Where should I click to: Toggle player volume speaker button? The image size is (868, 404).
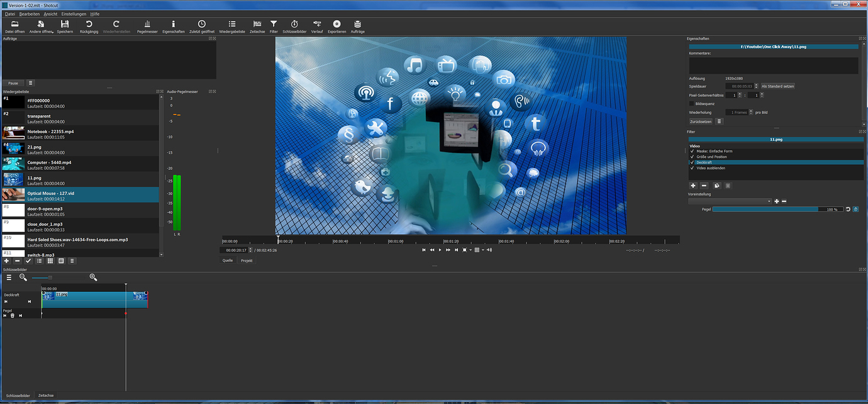(489, 250)
